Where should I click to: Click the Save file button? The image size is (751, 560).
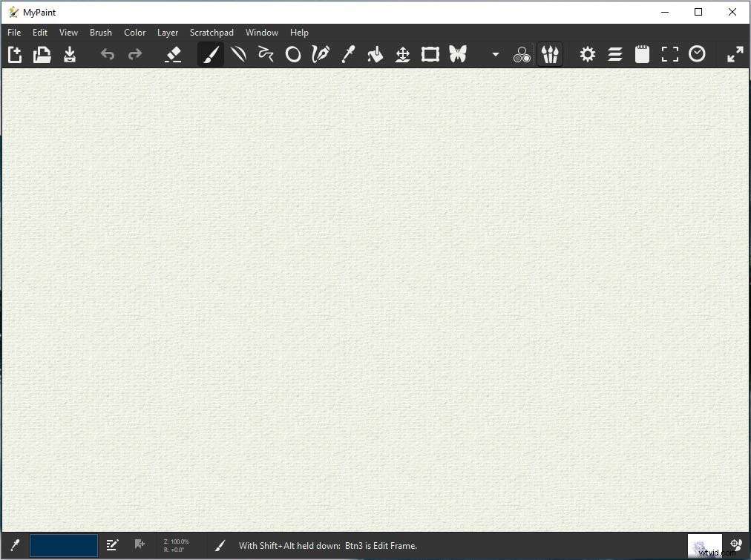click(x=69, y=54)
